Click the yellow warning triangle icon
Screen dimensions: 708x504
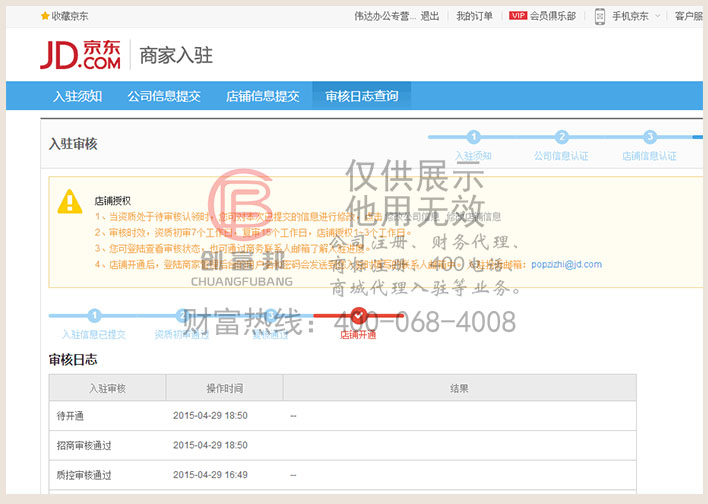[70, 201]
